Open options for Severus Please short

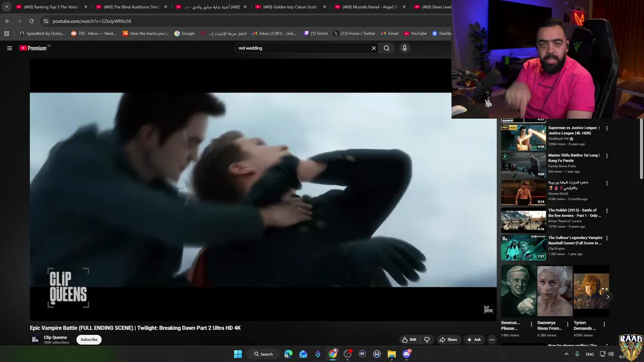point(531,325)
